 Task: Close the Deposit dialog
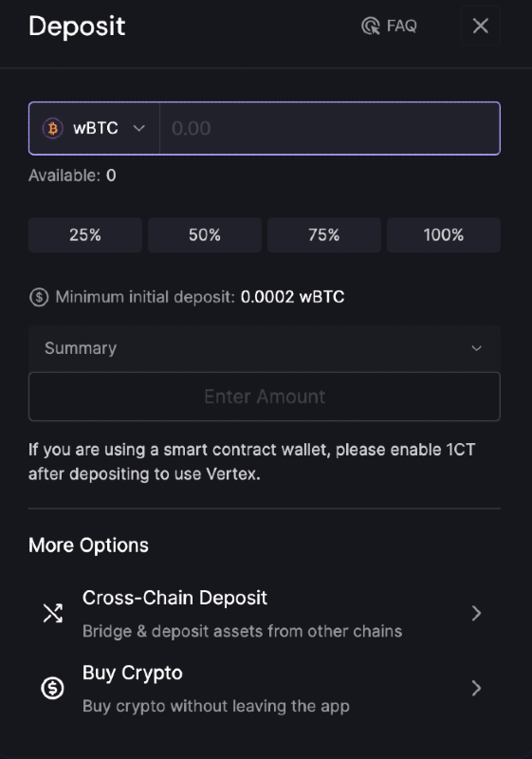[480, 26]
